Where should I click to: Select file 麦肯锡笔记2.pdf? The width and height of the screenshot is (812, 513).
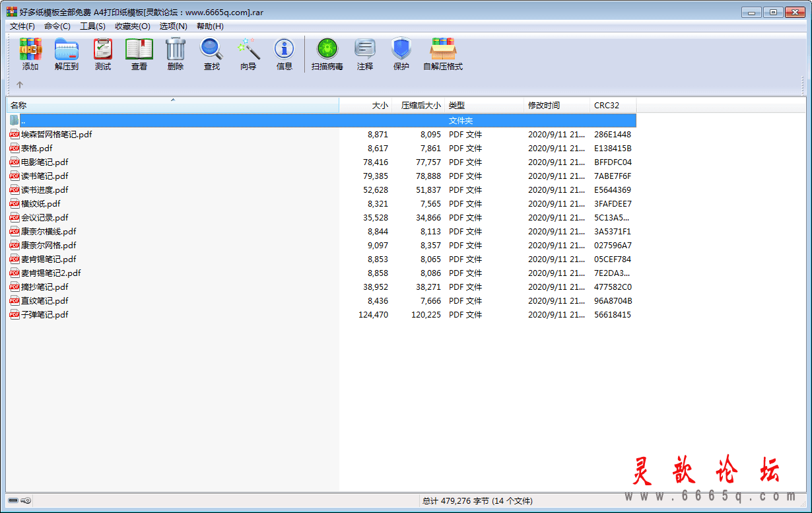[x=51, y=273]
